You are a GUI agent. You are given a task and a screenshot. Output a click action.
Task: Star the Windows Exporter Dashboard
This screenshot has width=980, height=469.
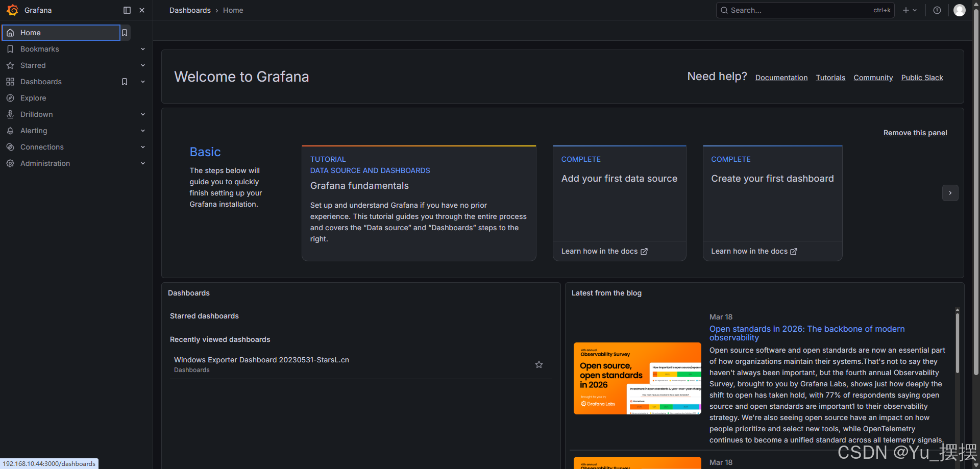539,364
